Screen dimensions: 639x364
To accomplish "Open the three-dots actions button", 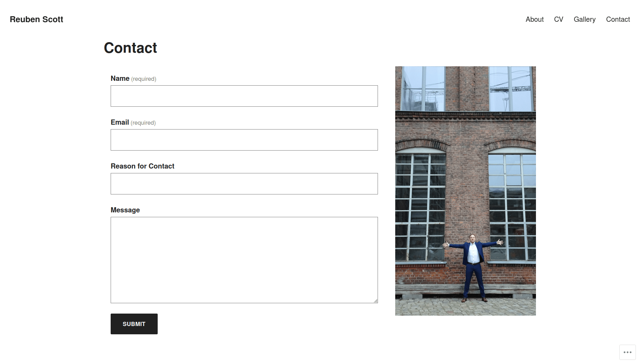I will (x=627, y=352).
